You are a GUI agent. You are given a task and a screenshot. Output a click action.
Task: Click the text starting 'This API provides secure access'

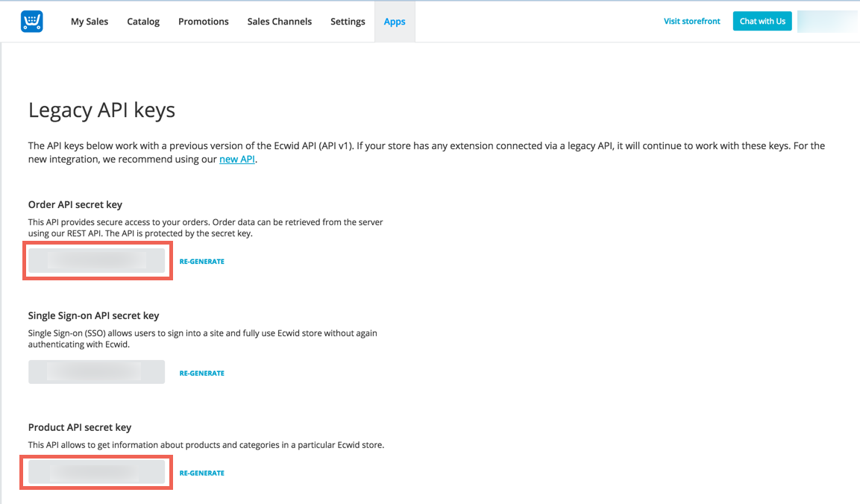tap(206, 227)
